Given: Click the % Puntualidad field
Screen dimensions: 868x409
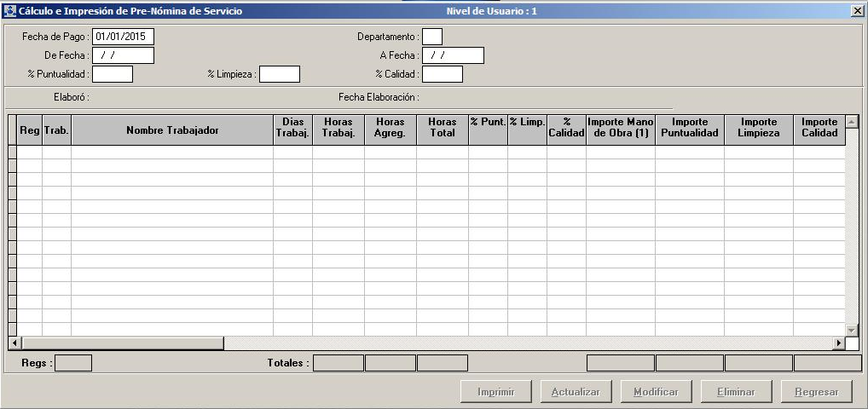Looking at the screenshot, I should [113, 74].
